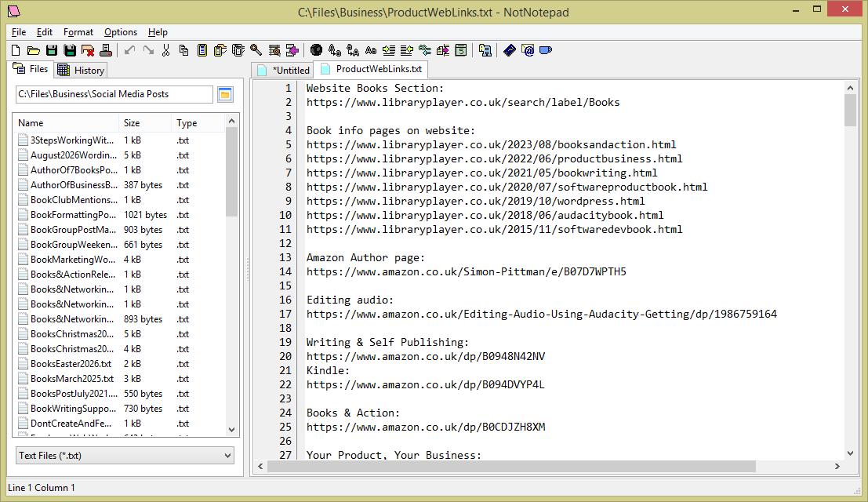This screenshot has width=868, height=502.
Task: Open the Options menu
Action: point(121,32)
